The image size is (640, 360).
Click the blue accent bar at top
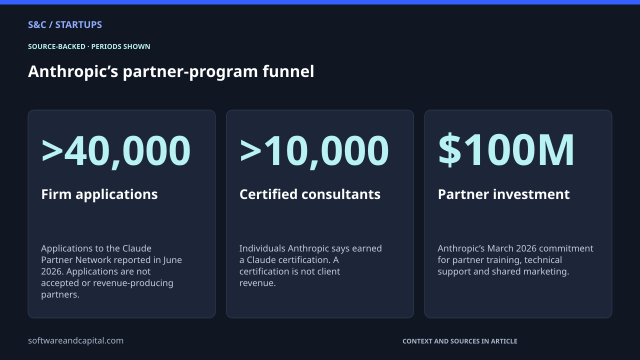pos(320,2)
